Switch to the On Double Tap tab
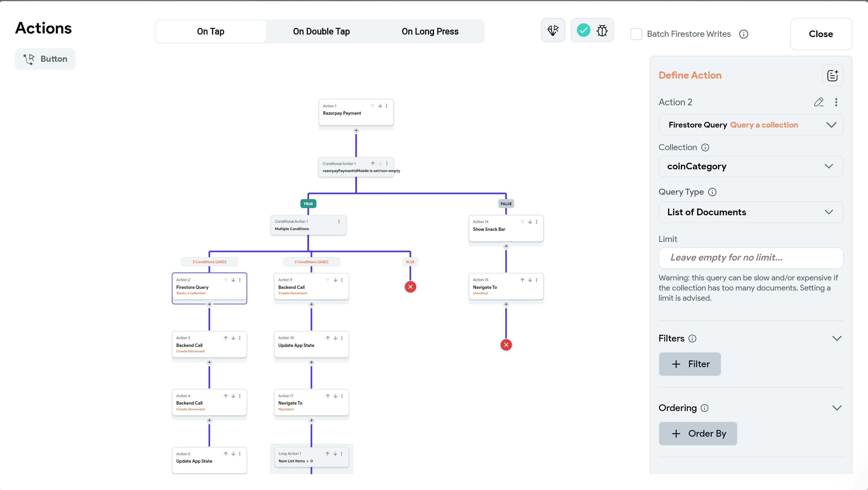The height and width of the screenshot is (490, 868). 321,31
